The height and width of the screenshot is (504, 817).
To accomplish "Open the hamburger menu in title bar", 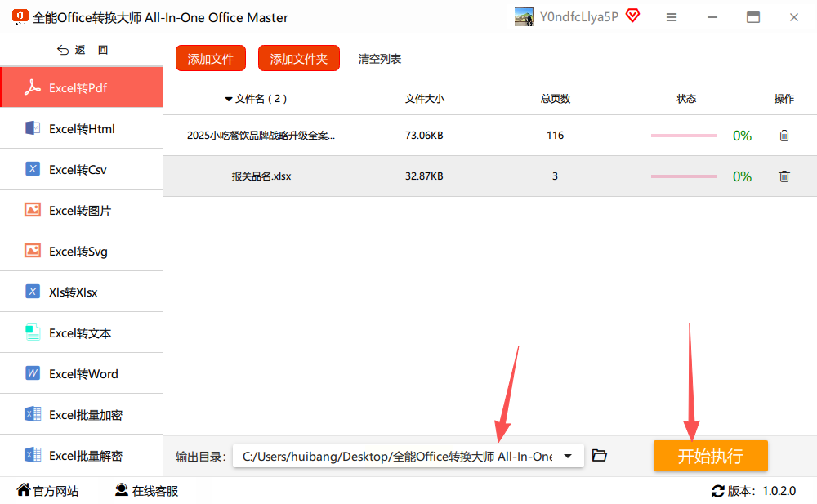I will coord(672,17).
